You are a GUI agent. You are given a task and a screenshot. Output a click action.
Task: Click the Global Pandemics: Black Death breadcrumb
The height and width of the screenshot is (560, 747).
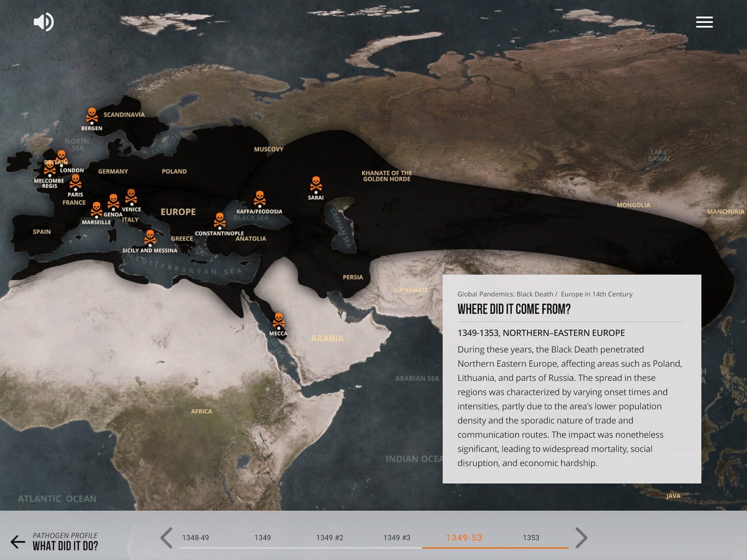(504, 294)
